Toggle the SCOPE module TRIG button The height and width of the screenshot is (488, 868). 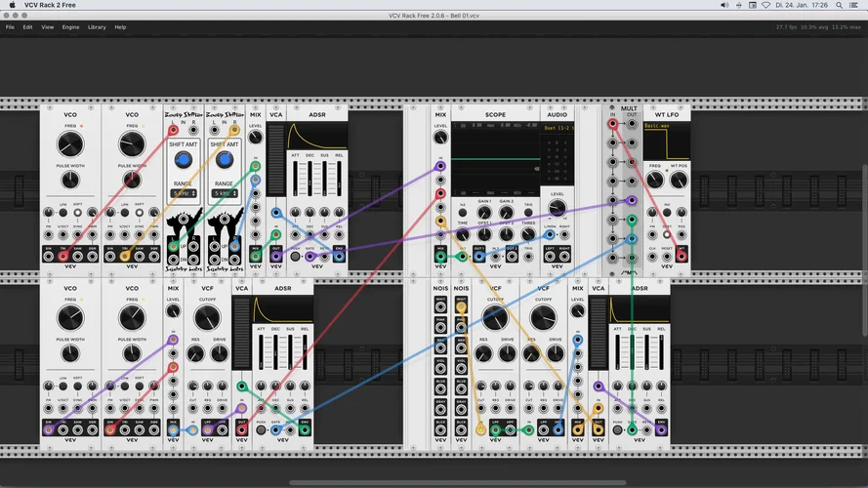(528, 211)
